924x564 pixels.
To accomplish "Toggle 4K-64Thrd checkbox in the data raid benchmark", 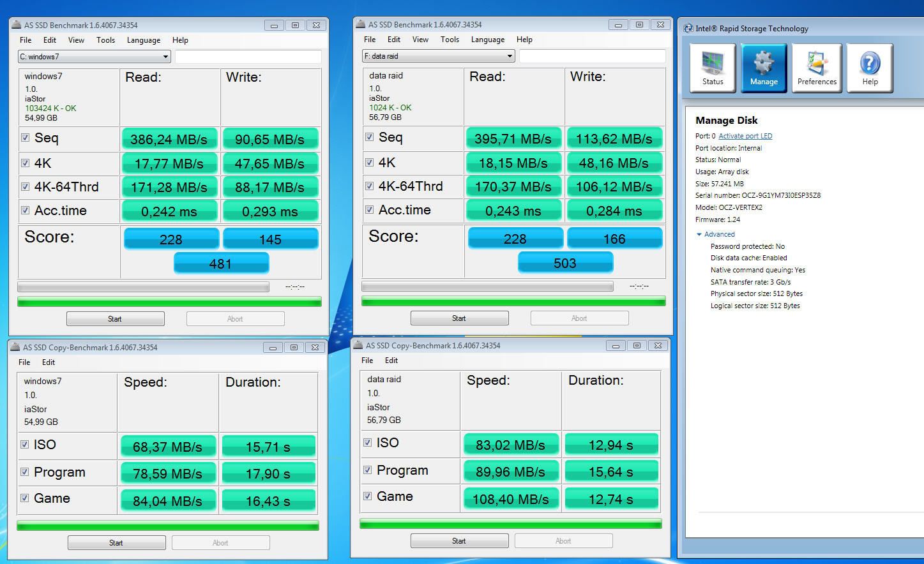I will coord(369,186).
